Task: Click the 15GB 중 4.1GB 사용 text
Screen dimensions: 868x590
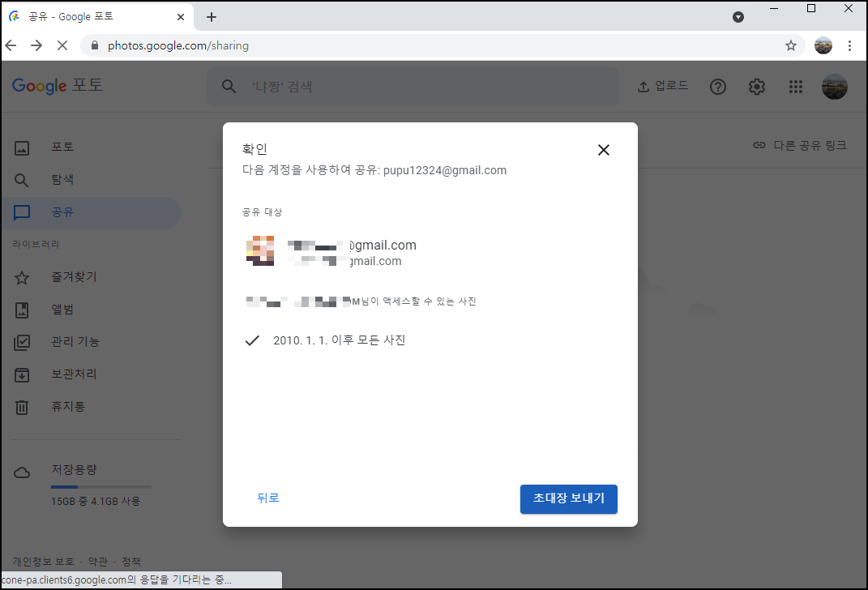Action: tap(96, 502)
